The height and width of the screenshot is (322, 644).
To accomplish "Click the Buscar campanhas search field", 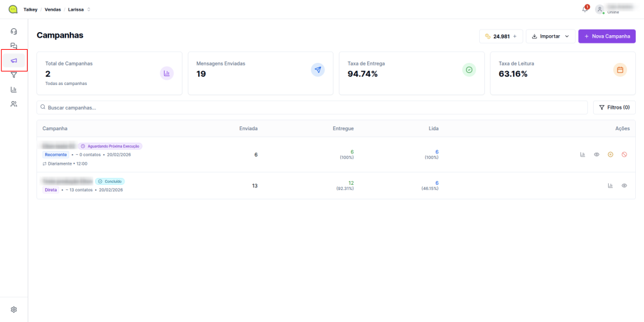I will (311, 108).
